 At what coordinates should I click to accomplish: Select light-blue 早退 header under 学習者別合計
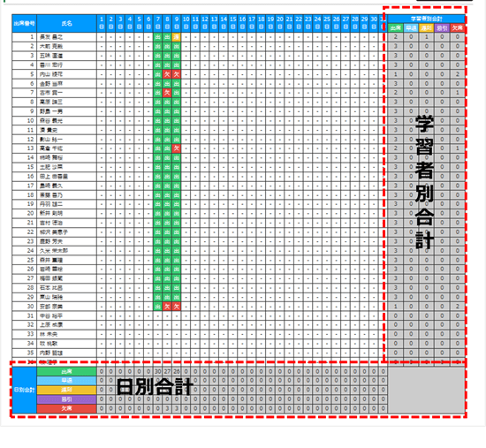point(411,28)
